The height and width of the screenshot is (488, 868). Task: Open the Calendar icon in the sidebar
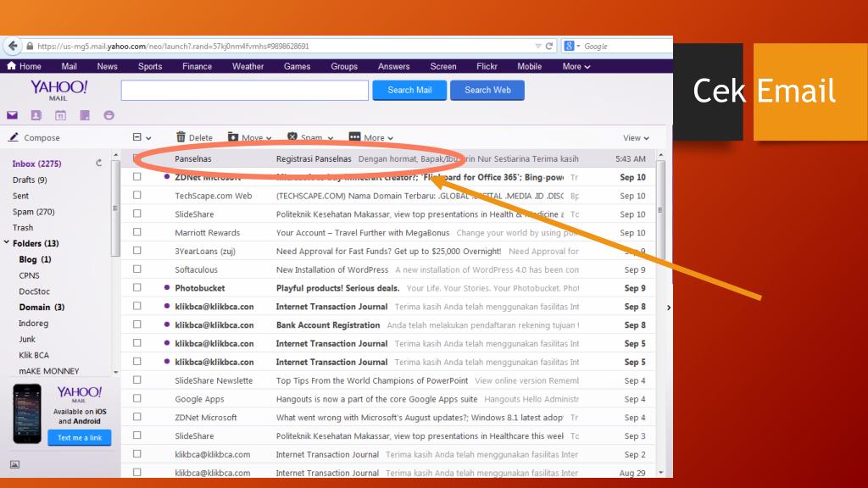60,115
